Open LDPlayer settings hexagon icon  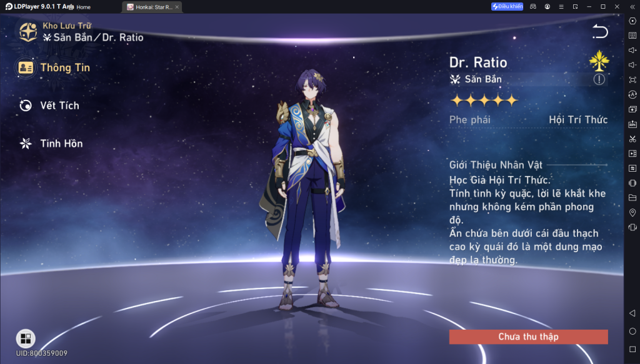point(632,21)
